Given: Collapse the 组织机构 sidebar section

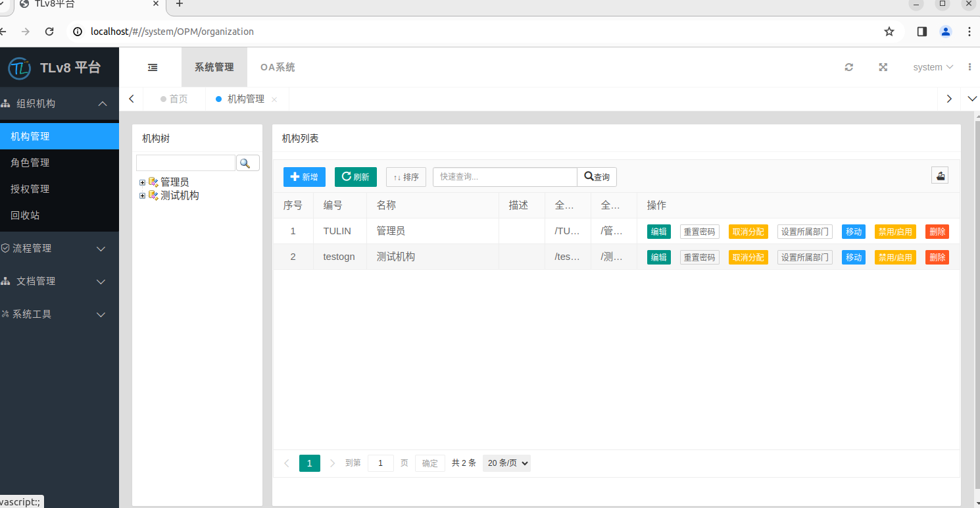Looking at the screenshot, I should [102, 103].
